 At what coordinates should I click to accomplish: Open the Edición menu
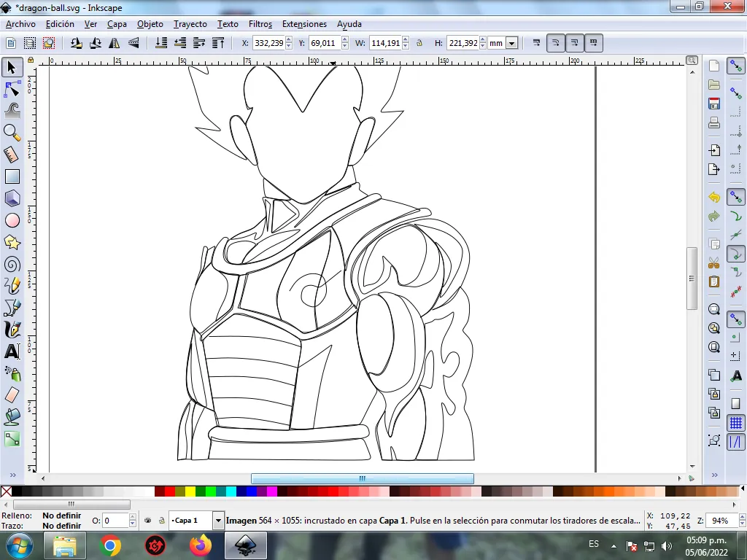(60, 24)
